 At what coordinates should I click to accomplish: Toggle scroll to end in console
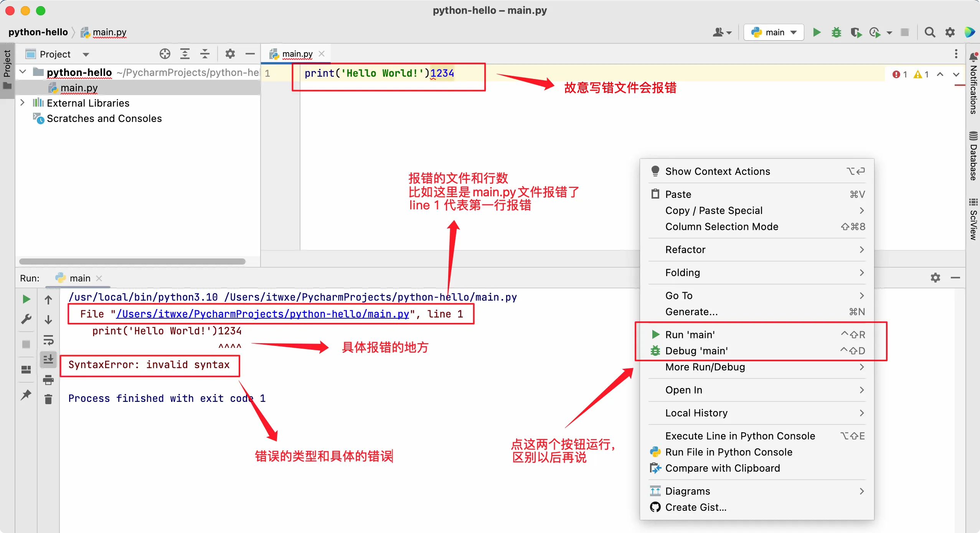point(48,359)
